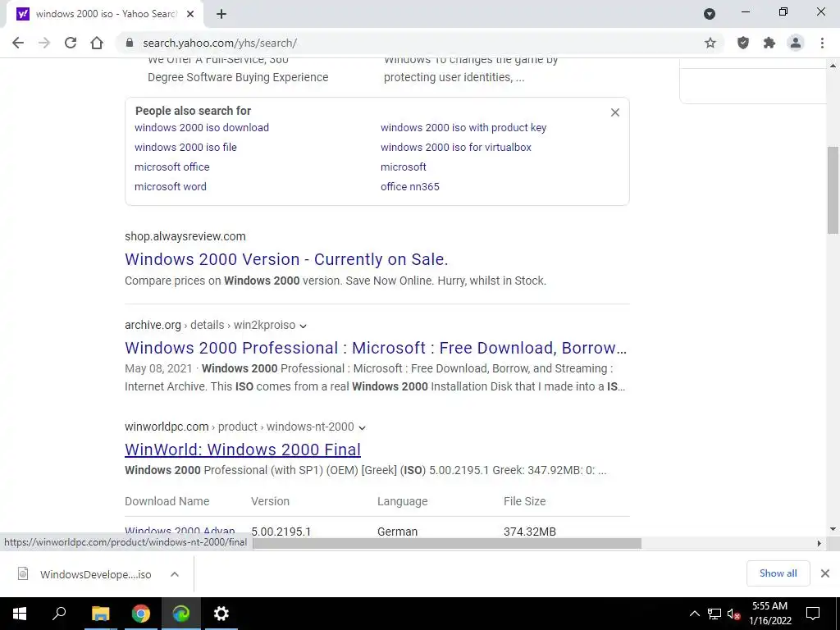Expand the archive.org result dropdown arrow
This screenshot has width=840, height=630.
(304, 326)
